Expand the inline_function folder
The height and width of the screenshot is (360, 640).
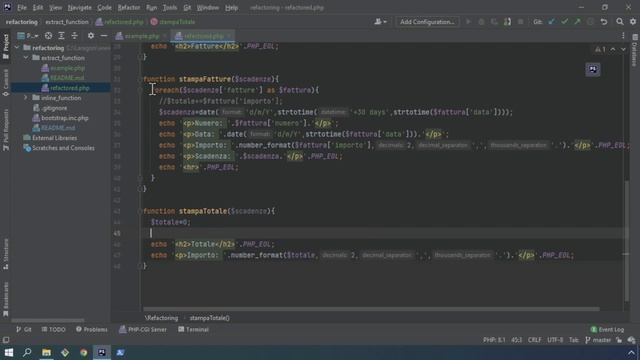click(x=26, y=98)
